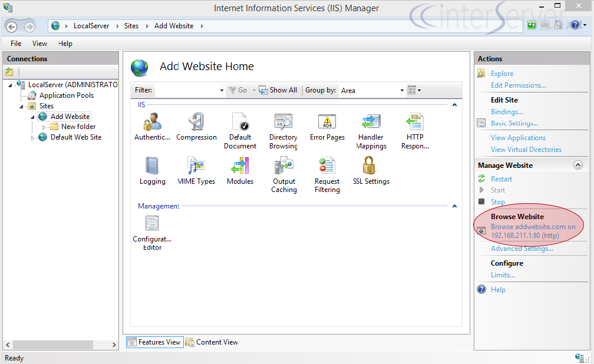Open the Filter dropdown arrow
This screenshot has height=364, width=594.
[222, 91]
